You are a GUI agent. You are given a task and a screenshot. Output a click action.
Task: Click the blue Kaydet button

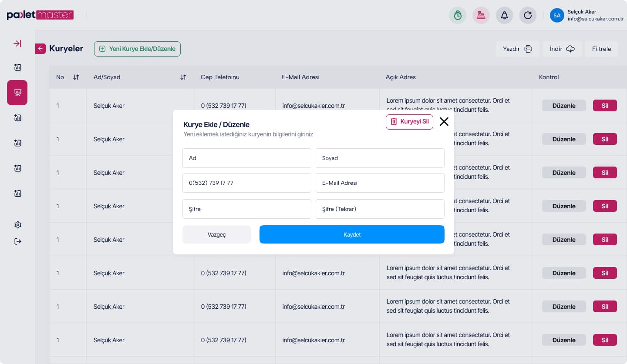click(x=352, y=234)
